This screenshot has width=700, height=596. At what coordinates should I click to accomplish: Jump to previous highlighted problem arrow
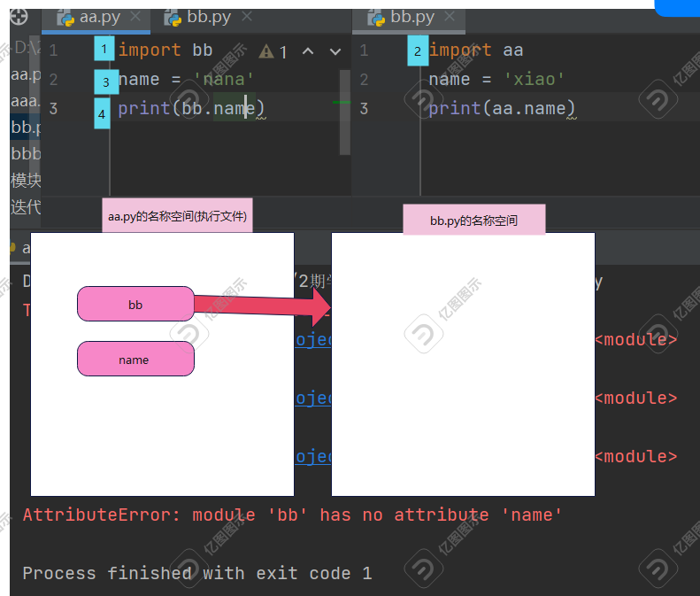308,51
